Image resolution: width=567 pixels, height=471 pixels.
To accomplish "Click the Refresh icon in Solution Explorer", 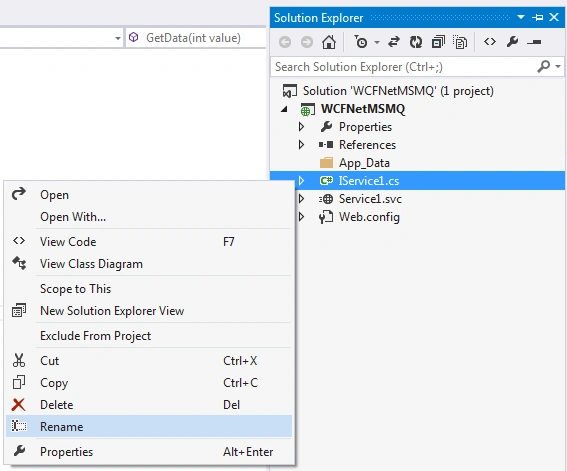I will click(x=416, y=42).
